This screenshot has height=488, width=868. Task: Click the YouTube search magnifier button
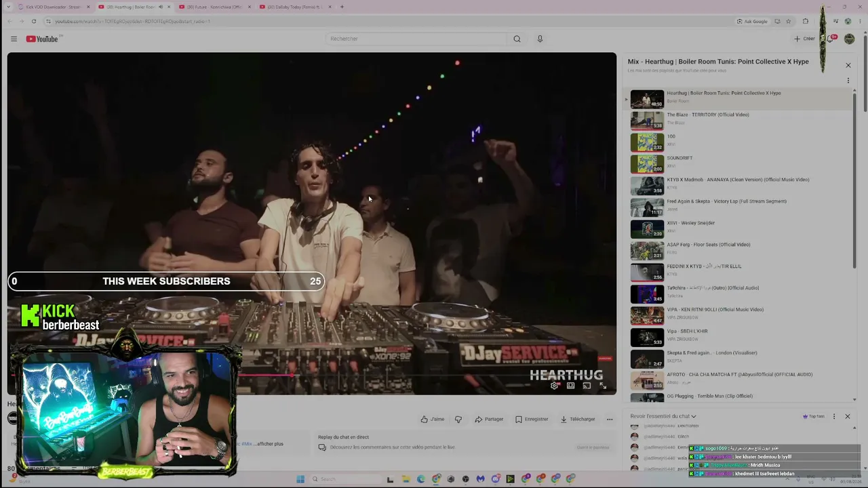coord(517,39)
